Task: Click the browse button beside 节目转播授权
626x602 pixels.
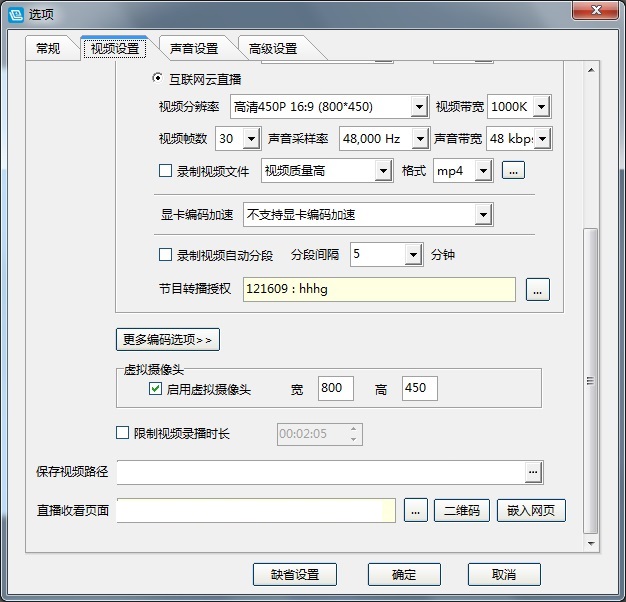Action: click(x=538, y=289)
